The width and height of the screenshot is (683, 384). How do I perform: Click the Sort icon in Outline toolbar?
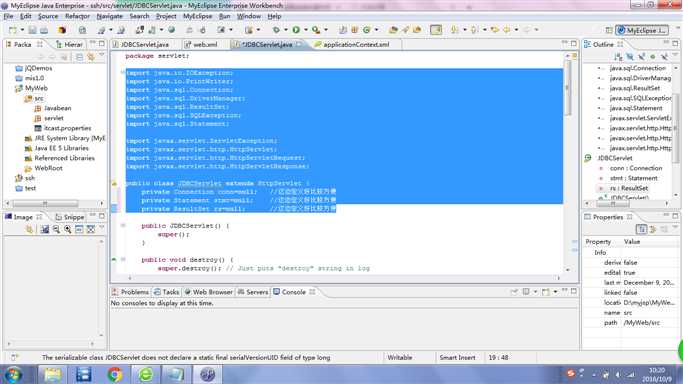tap(618, 57)
